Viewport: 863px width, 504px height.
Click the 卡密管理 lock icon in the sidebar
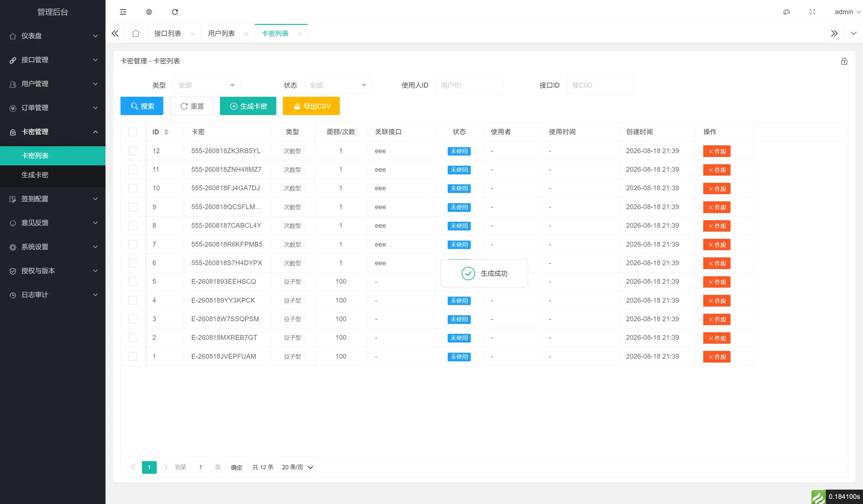coord(13,132)
